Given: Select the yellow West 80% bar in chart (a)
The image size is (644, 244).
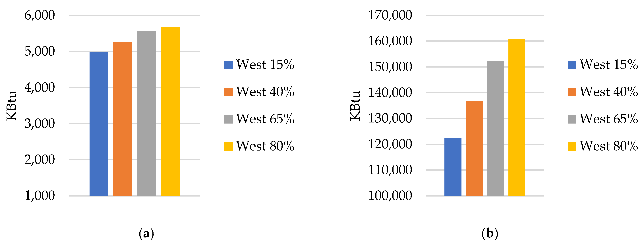Looking at the screenshot, I should click(x=170, y=111).
